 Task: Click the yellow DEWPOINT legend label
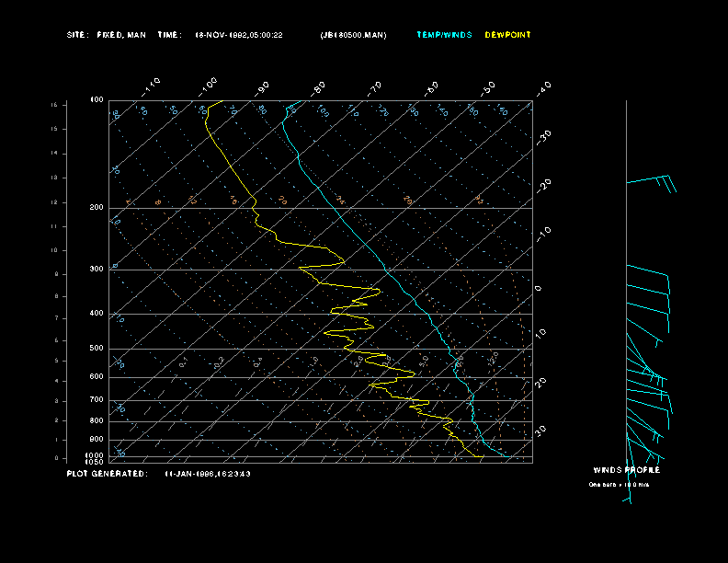point(507,35)
